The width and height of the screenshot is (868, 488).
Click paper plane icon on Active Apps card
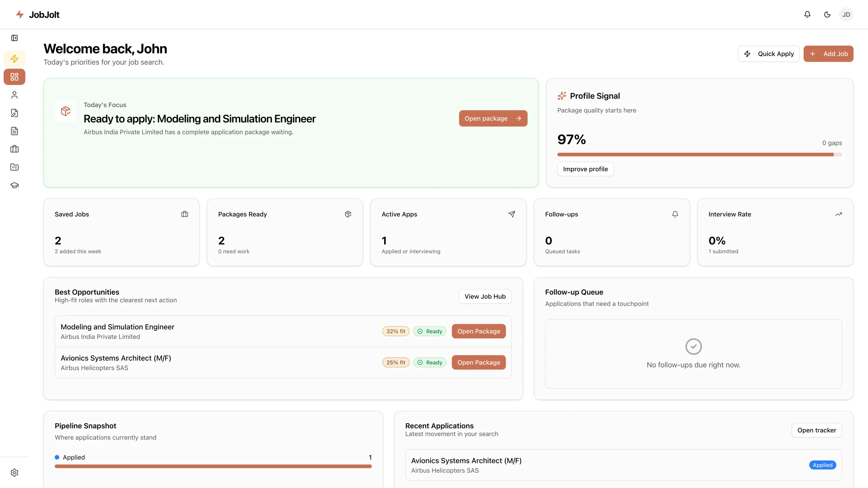pyautogui.click(x=511, y=214)
